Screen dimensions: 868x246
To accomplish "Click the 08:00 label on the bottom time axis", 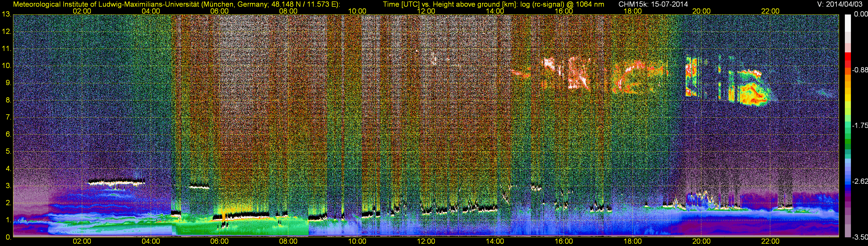I will tap(288, 241).
